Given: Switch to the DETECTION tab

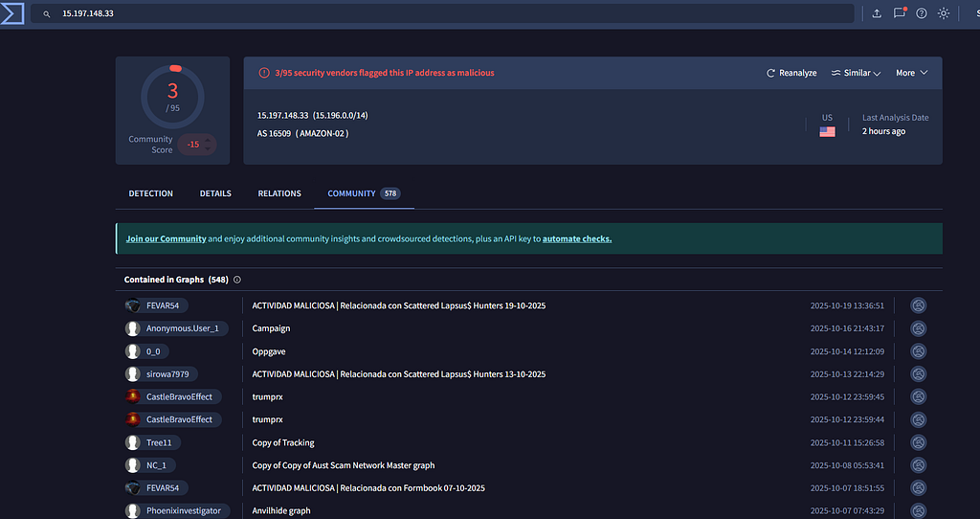Looking at the screenshot, I should pos(150,193).
